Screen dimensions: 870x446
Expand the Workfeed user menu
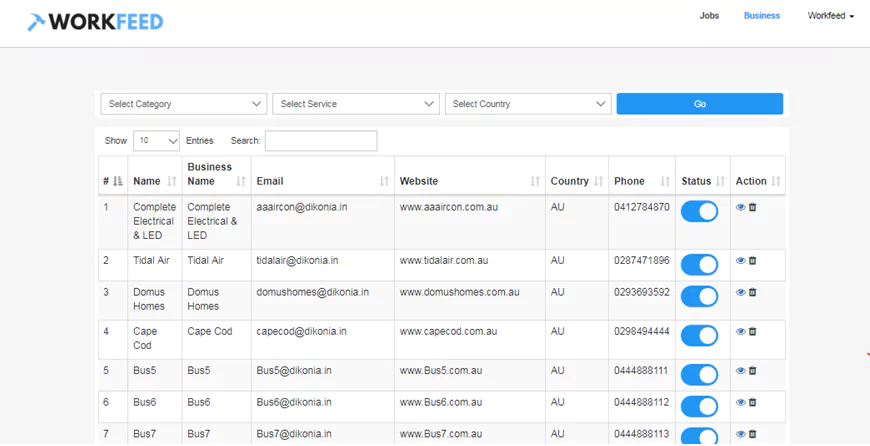coord(831,16)
